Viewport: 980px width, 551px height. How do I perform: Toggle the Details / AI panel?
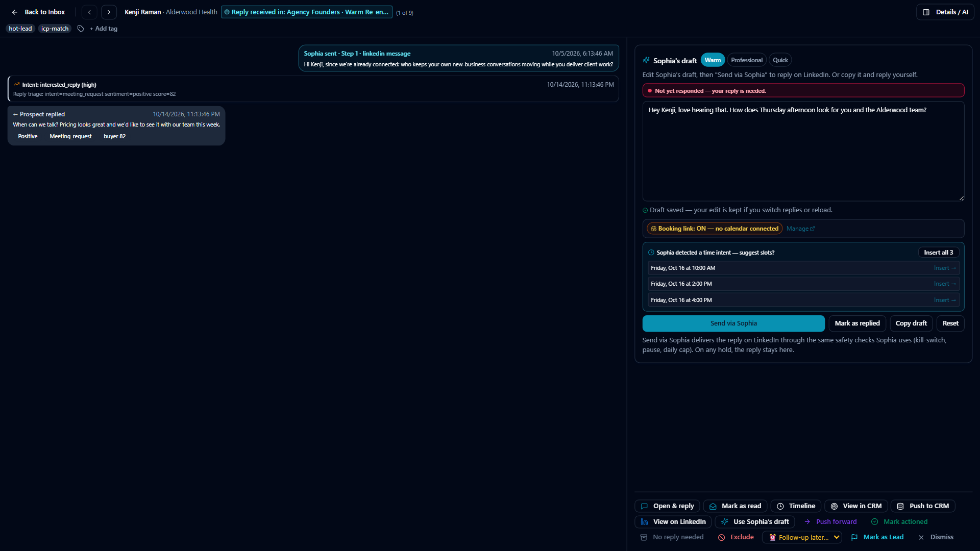point(945,12)
